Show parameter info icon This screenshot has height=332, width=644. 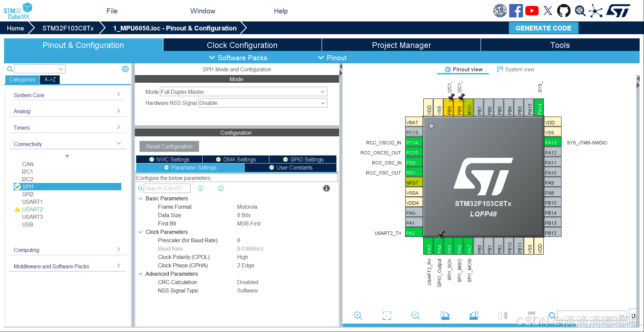coord(326,188)
